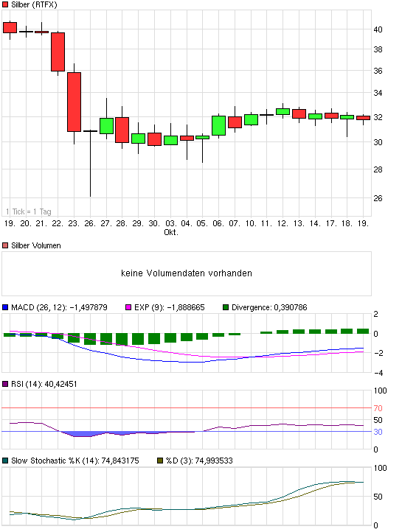Click the red Silber (RTFX) legend swatch
The height and width of the screenshot is (532, 402).
click(x=5, y=4)
